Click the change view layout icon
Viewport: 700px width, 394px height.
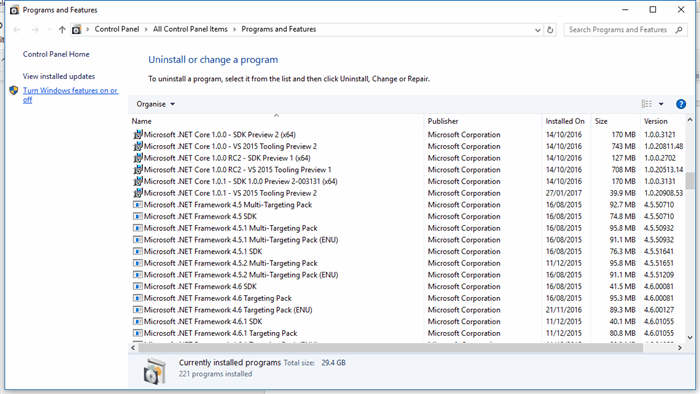coord(646,104)
